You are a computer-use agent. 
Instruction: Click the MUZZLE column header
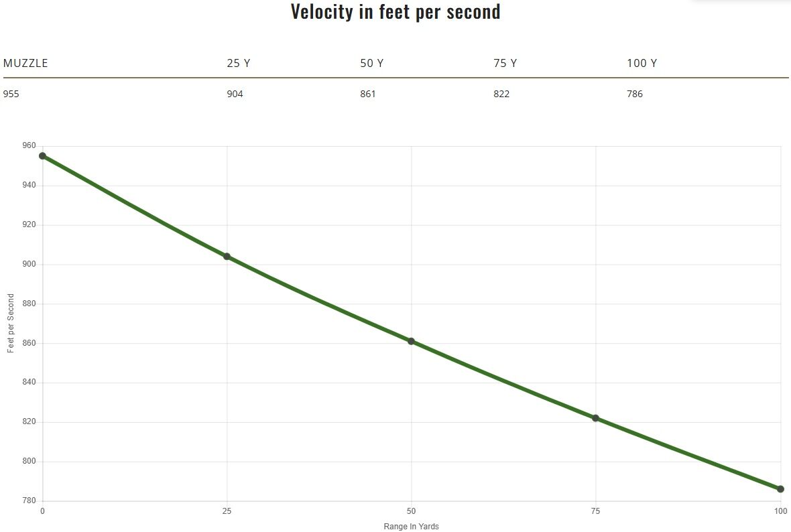25,63
